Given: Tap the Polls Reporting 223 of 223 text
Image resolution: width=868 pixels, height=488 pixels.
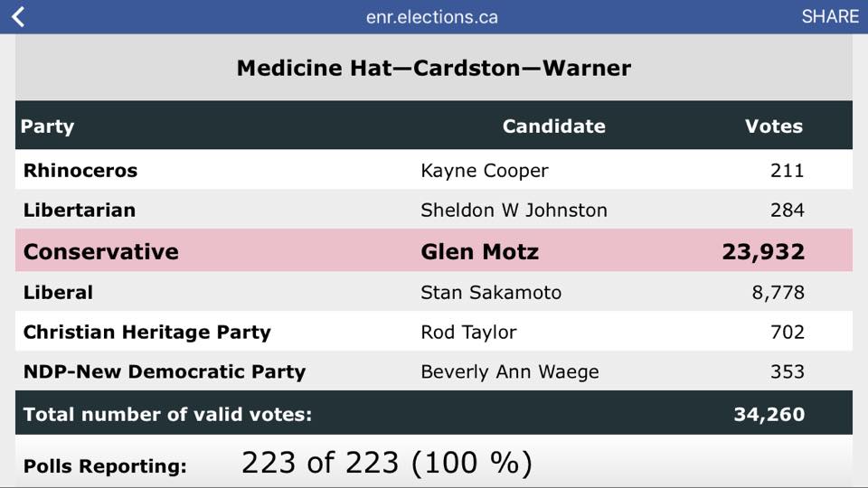Looking at the screenshot, I should click(386, 463).
